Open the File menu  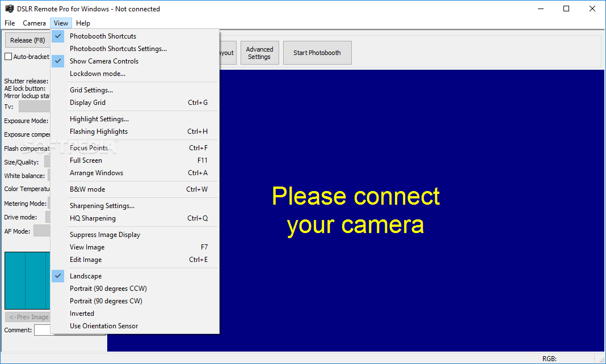[10, 23]
